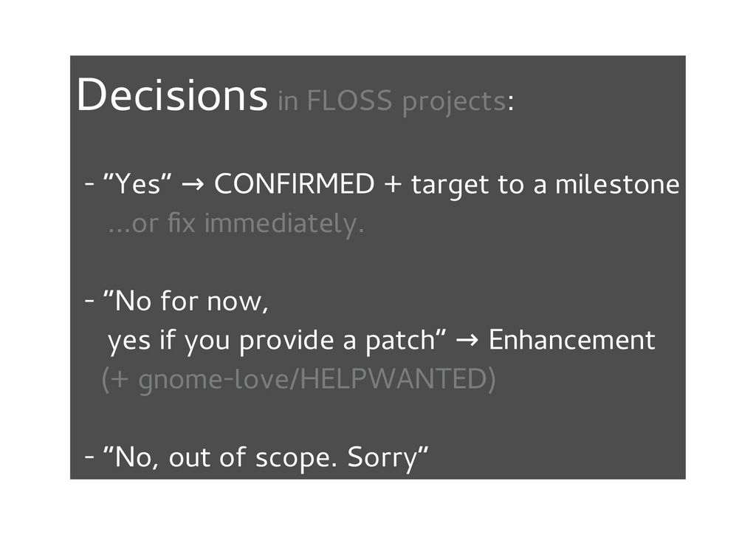Click the "...or fix immediately." line
This screenshot has height=535, width=756.
click(236, 224)
